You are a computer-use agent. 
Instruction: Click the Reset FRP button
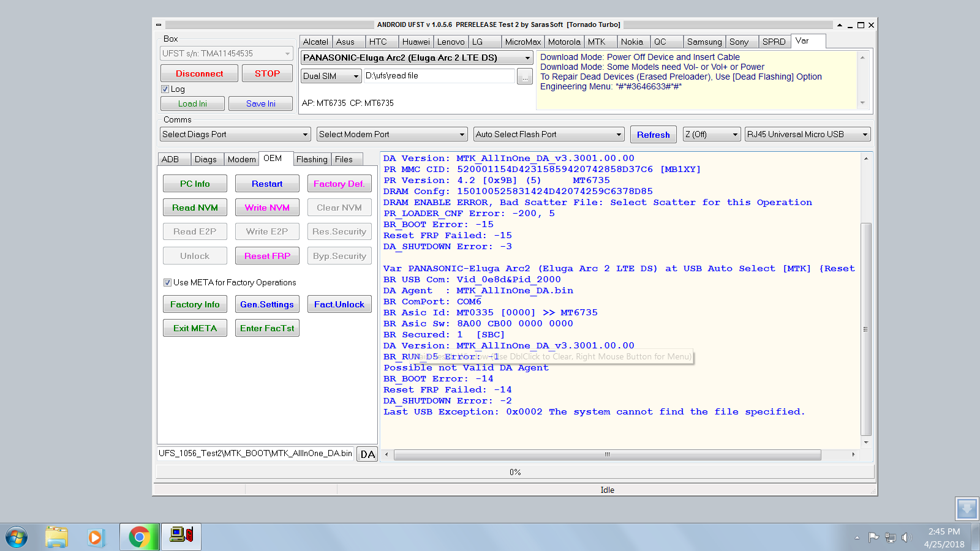pyautogui.click(x=267, y=256)
